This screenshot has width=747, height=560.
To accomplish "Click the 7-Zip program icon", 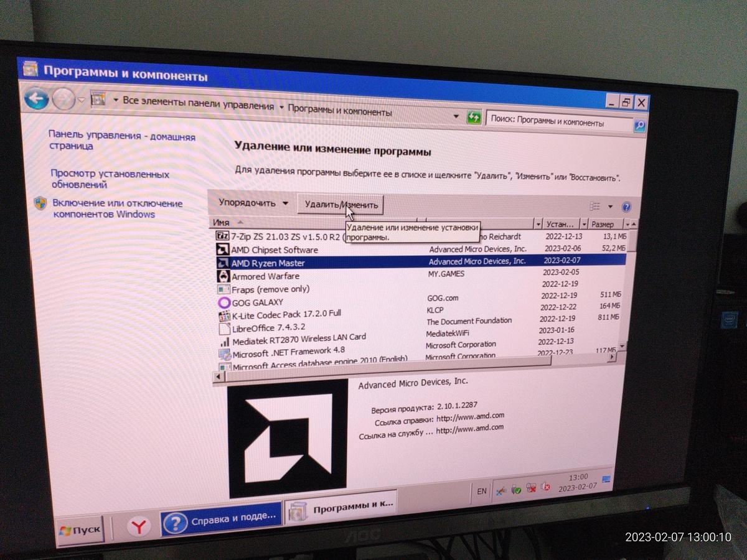I will tap(222, 235).
